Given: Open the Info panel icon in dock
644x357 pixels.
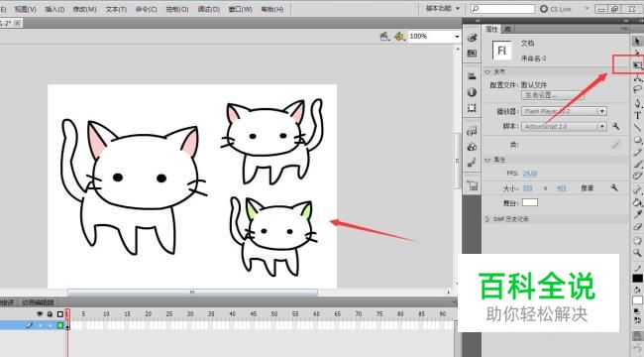Looking at the screenshot, I should 472,92.
